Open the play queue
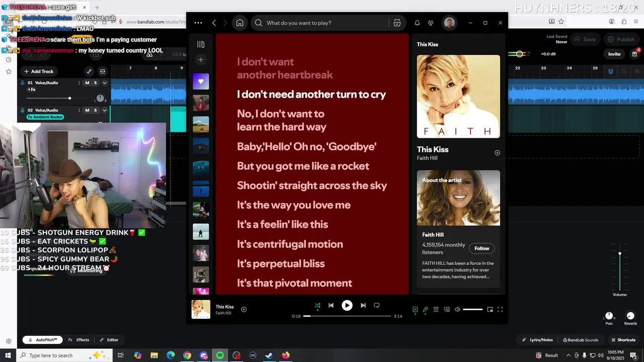Screen dimensions: 644x362 [x=436, y=310]
